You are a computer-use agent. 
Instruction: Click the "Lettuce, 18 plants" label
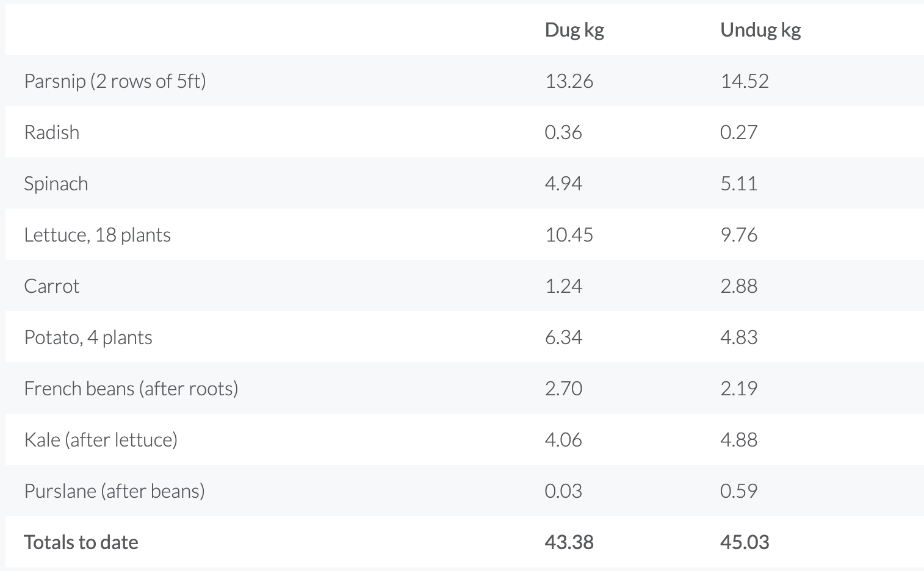coord(98,235)
